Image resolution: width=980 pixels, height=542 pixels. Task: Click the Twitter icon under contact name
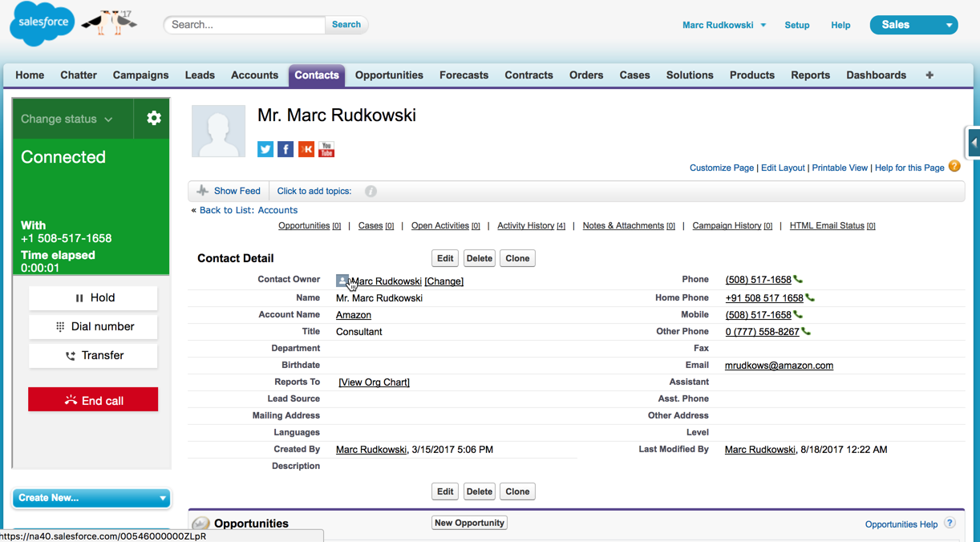pos(265,149)
